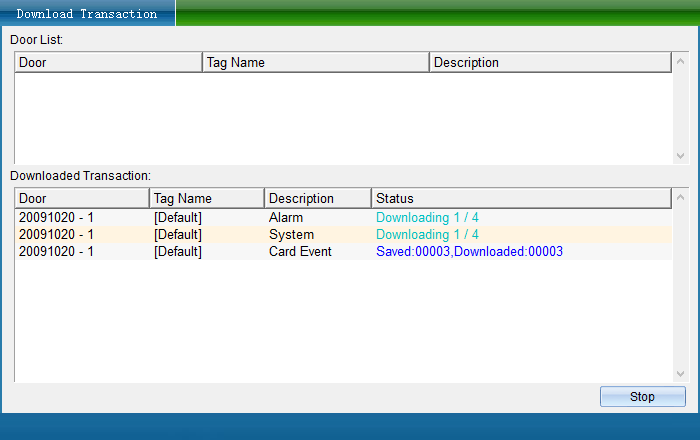Click the Stop button

coord(642,397)
